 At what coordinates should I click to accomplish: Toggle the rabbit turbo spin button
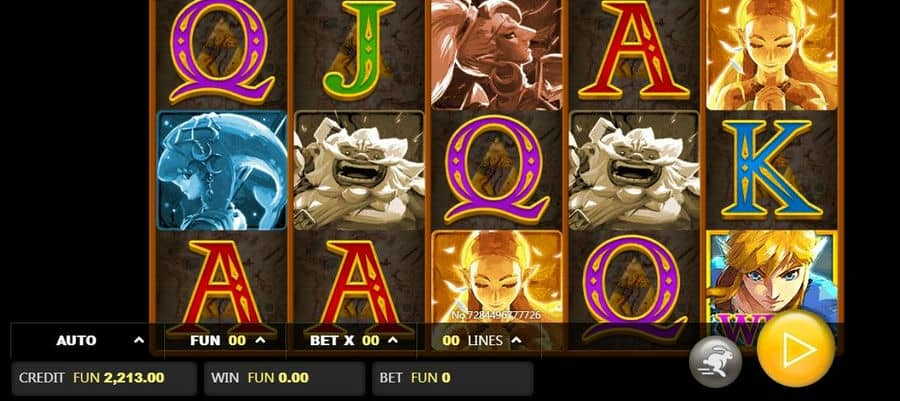point(715,361)
